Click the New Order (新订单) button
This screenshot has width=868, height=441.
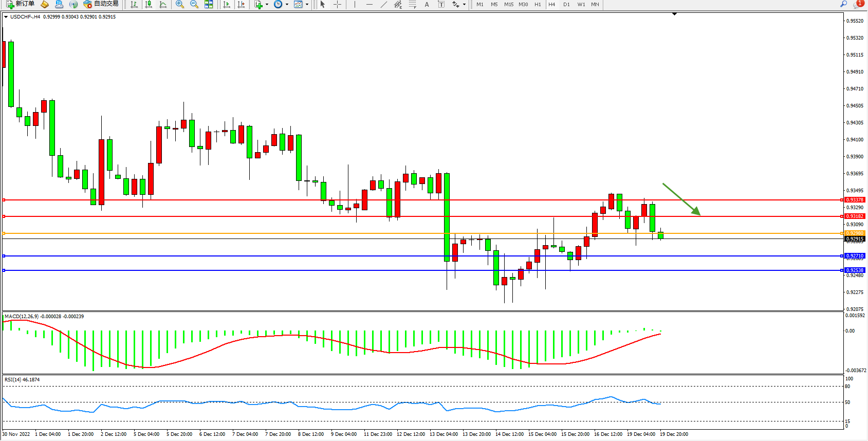(x=21, y=4)
